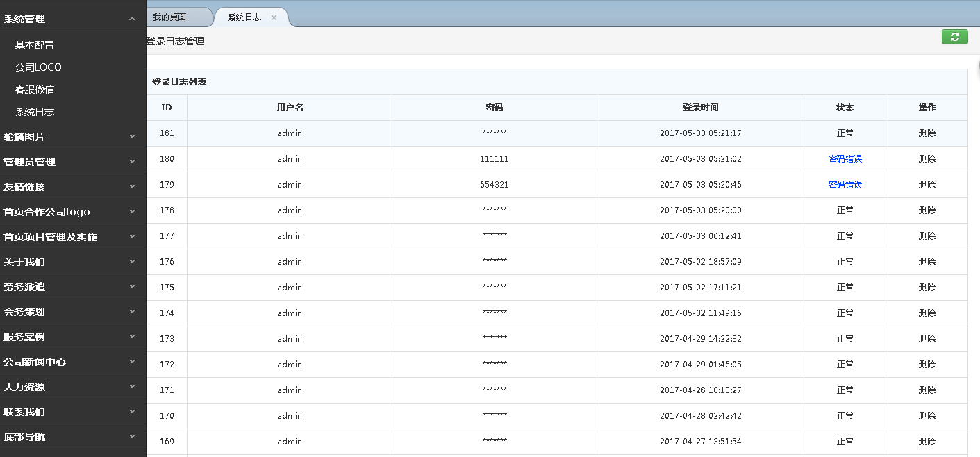Screen dimensions: 980x457
Task: Expand the 人力资源 sidebar section
Action: point(132,387)
